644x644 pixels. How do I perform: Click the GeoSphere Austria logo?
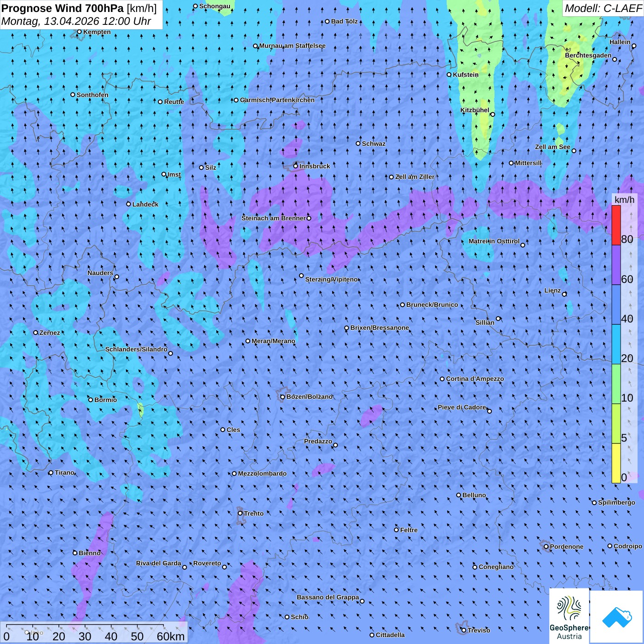pyautogui.click(x=569, y=615)
